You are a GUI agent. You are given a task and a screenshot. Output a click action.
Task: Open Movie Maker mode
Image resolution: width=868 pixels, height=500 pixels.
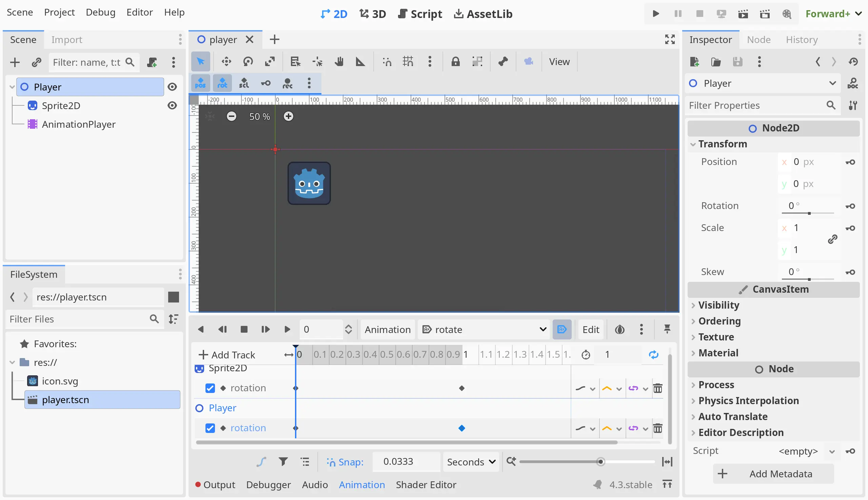point(787,14)
